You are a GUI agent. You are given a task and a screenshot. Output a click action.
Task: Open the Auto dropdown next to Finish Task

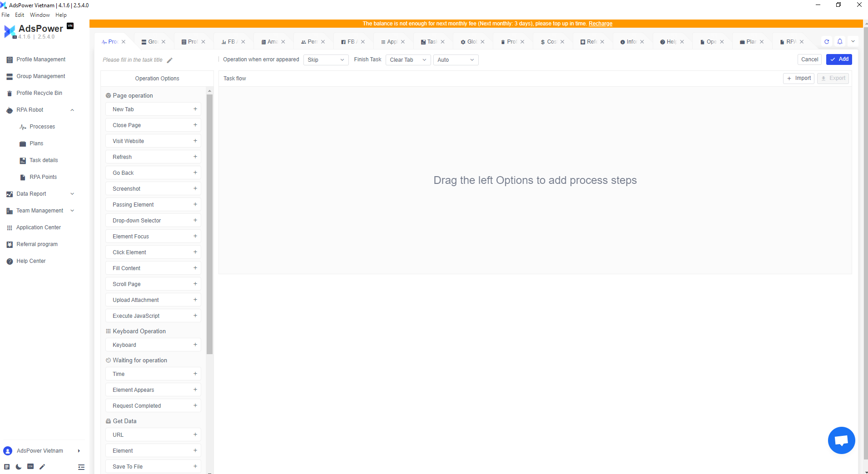[x=455, y=59]
